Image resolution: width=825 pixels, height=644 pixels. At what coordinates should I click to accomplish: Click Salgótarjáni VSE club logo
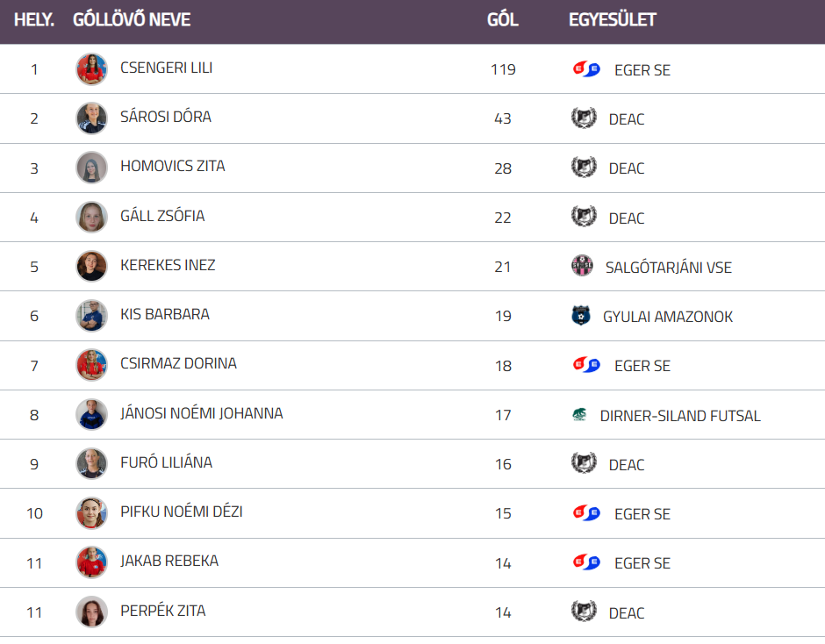(582, 266)
